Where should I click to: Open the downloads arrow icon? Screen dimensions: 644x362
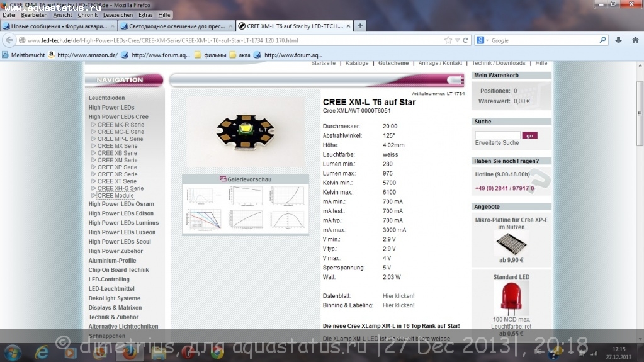point(618,40)
